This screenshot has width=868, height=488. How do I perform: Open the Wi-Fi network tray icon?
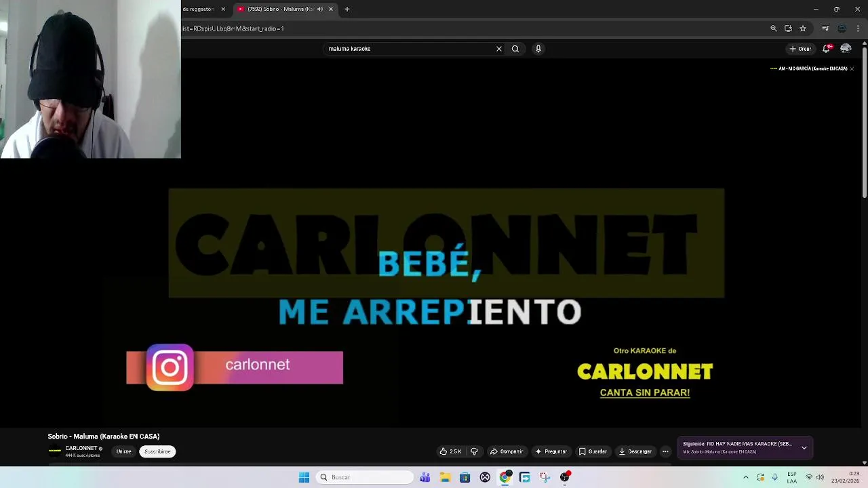(808, 477)
